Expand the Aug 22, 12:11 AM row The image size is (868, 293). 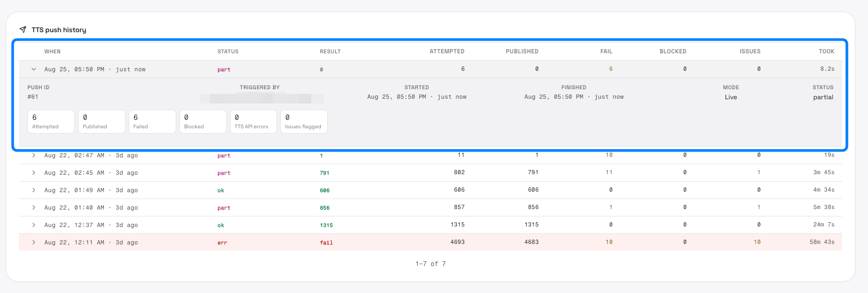coord(34,242)
